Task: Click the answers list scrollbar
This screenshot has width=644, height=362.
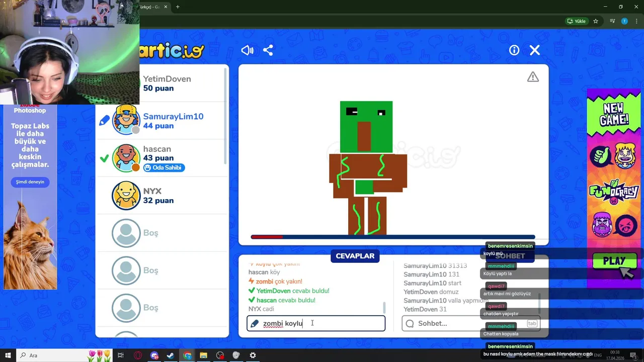Action: pos(384,307)
